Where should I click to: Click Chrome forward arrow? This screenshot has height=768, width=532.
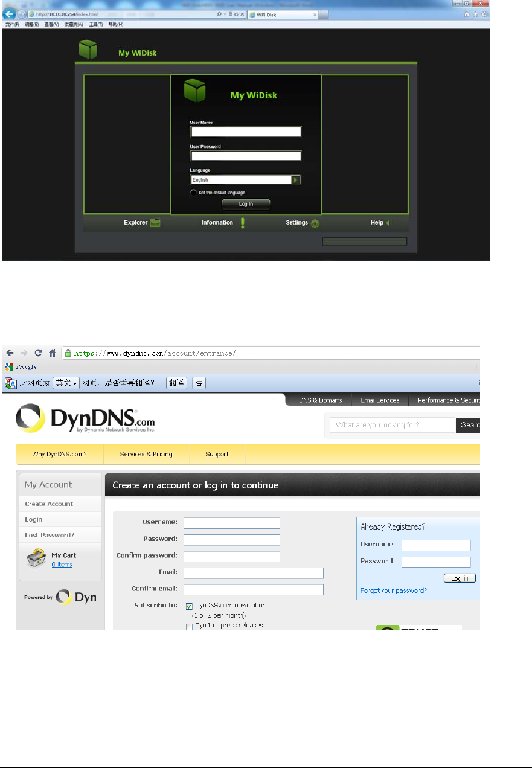tap(24, 353)
